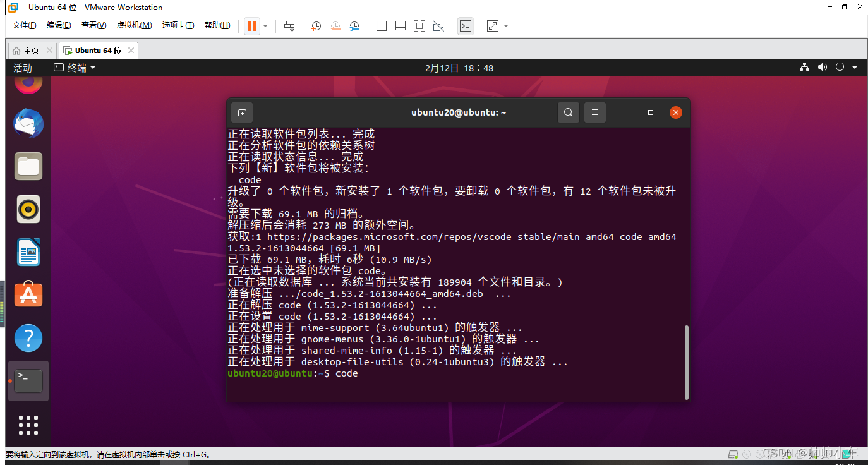Close the Ubuntu 64 位 tab
This screenshot has height=465, width=868.
coord(131,51)
